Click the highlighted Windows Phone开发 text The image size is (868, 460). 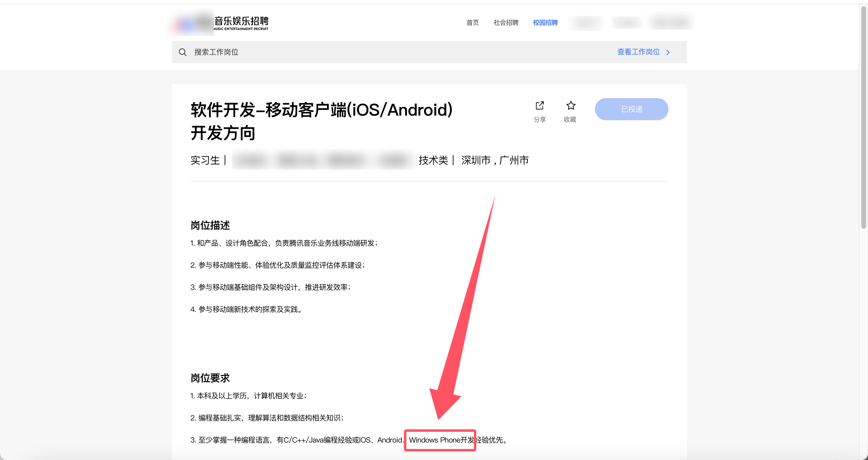tap(441, 440)
